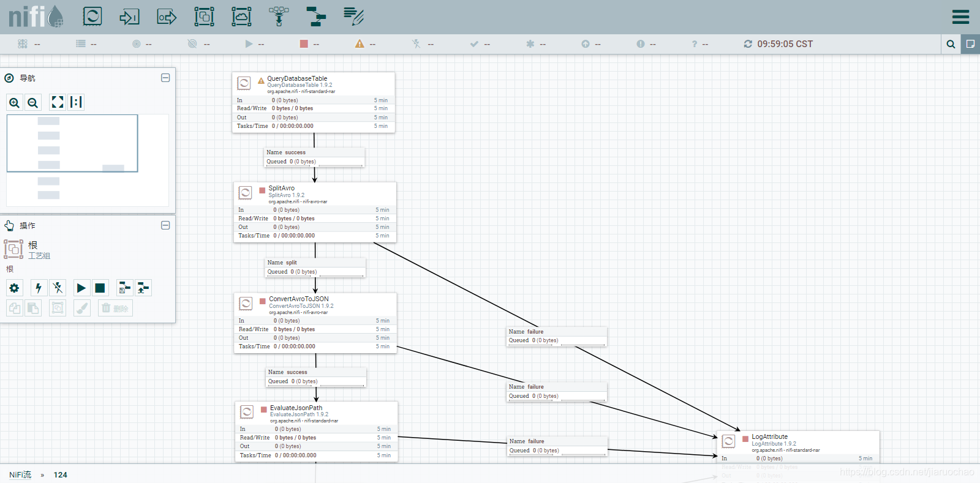This screenshot has height=483, width=980.
Task: Select the ConvertAvroToJSON processor
Action: point(315,323)
